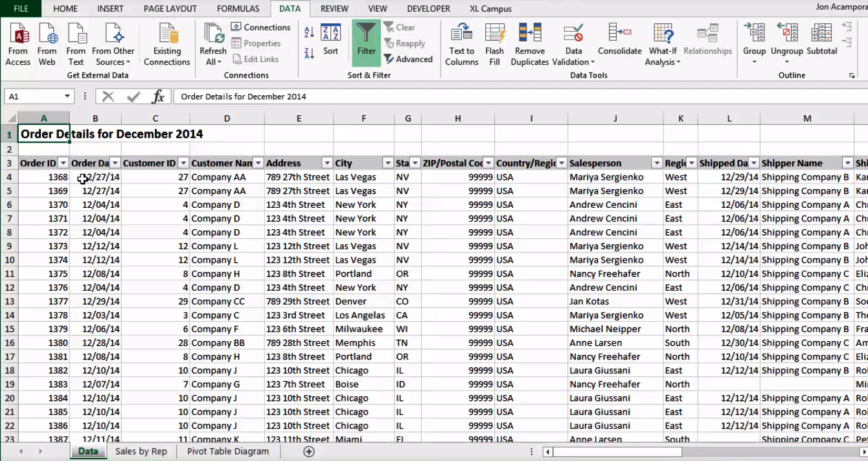Open Data Validation tool
The height and width of the screenshot is (461, 868).
[x=573, y=44]
